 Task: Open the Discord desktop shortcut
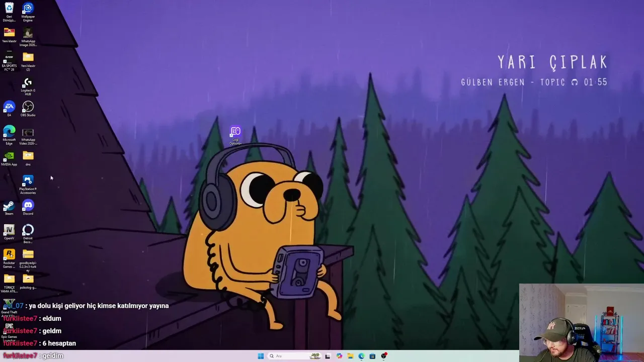coord(28,208)
